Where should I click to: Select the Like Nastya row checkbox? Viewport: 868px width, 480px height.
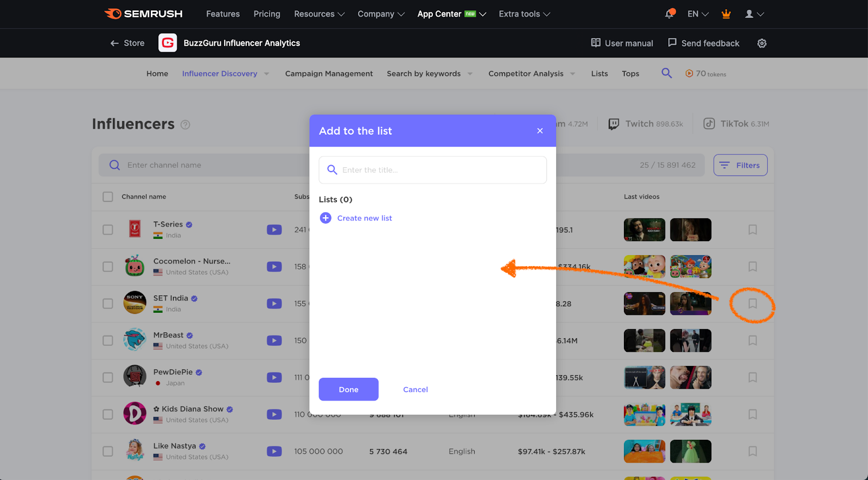pos(108,451)
